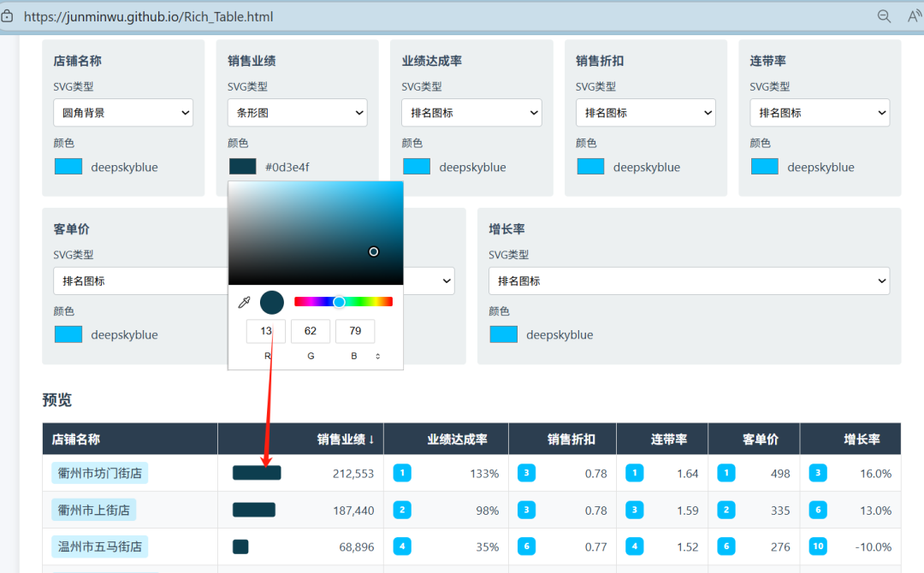Viewport: 924px width, 573px height.
Task: Click the 衢州市上街店 store name
Action: [x=94, y=510]
